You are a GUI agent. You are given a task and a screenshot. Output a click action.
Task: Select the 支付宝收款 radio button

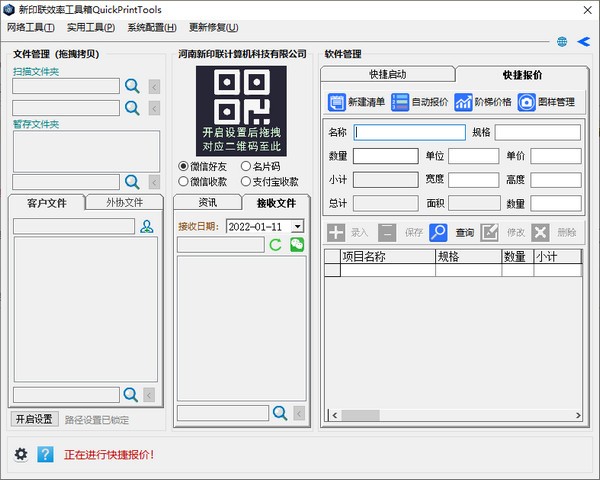pos(246,182)
